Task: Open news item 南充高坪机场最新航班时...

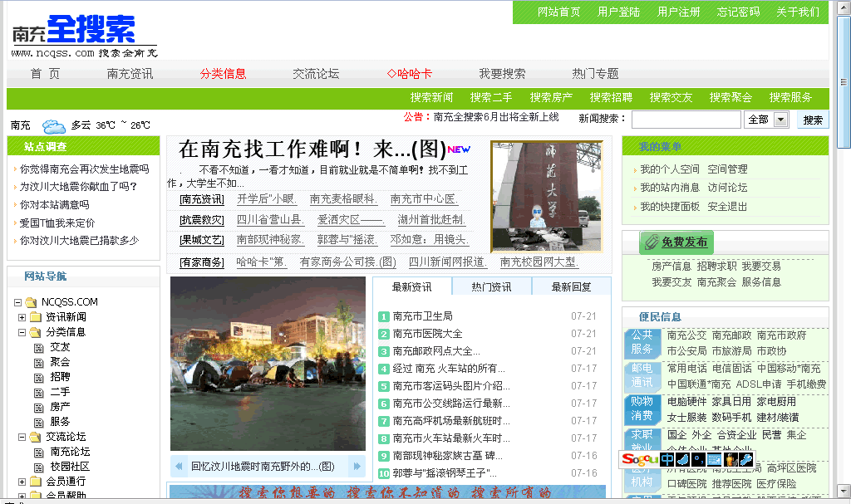Action: pyautogui.click(x=451, y=421)
